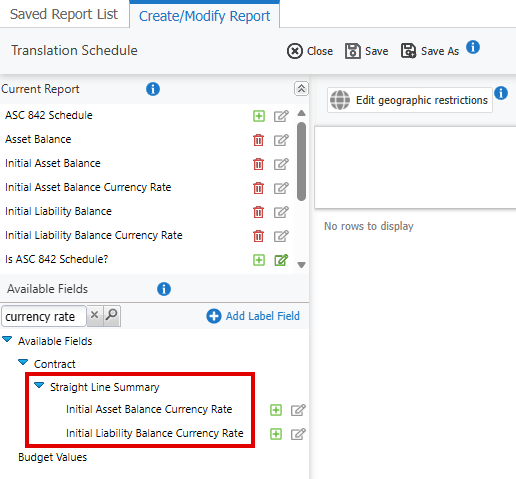Viewport: 516px width, 479px height.
Task: Add Is ASC 842 Schedule? field
Action: click(x=259, y=260)
